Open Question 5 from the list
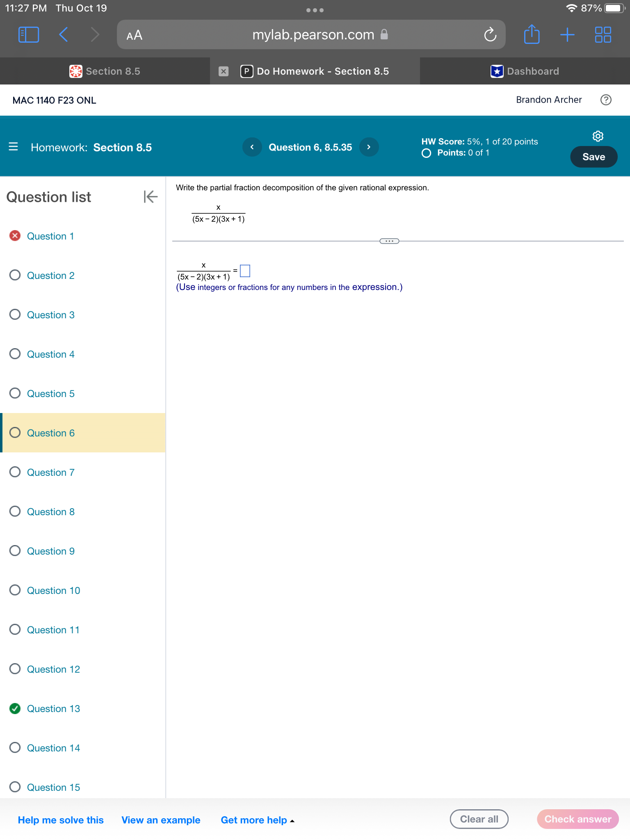The image size is (630, 840). (x=51, y=394)
